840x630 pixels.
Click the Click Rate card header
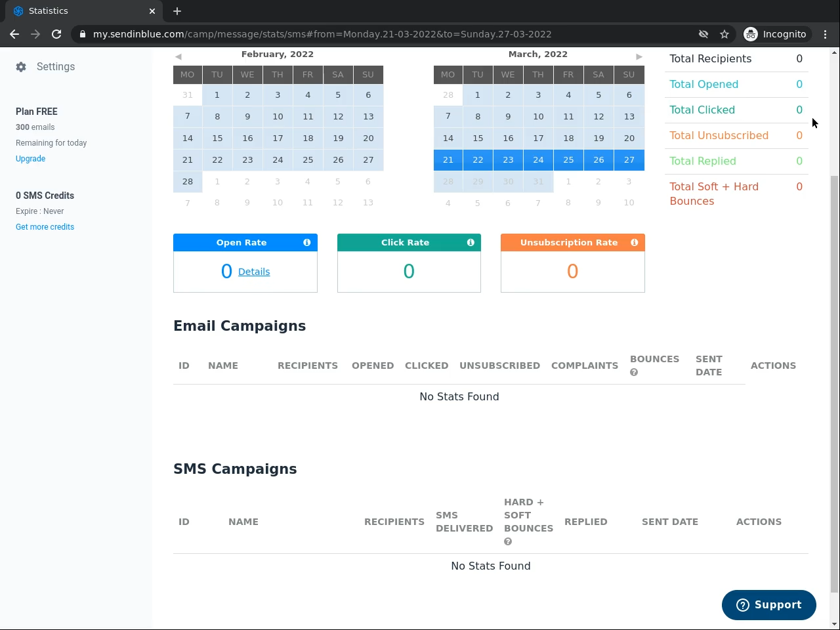409,243
